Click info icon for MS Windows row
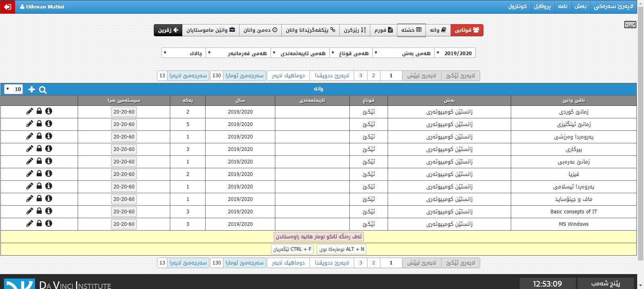Screen dimensions: 644x289 tap(49, 223)
